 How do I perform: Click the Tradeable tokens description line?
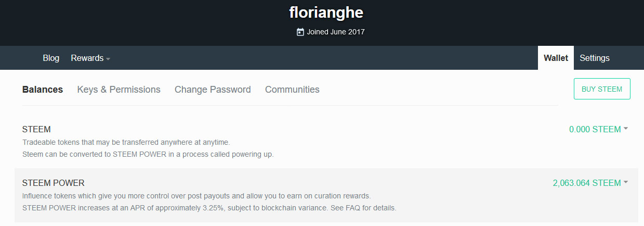point(126,142)
